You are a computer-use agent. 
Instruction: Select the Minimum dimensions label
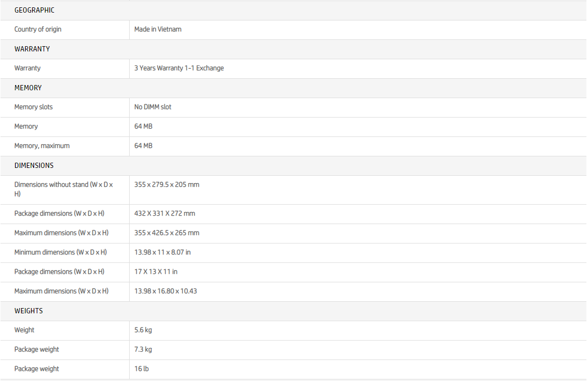60,252
